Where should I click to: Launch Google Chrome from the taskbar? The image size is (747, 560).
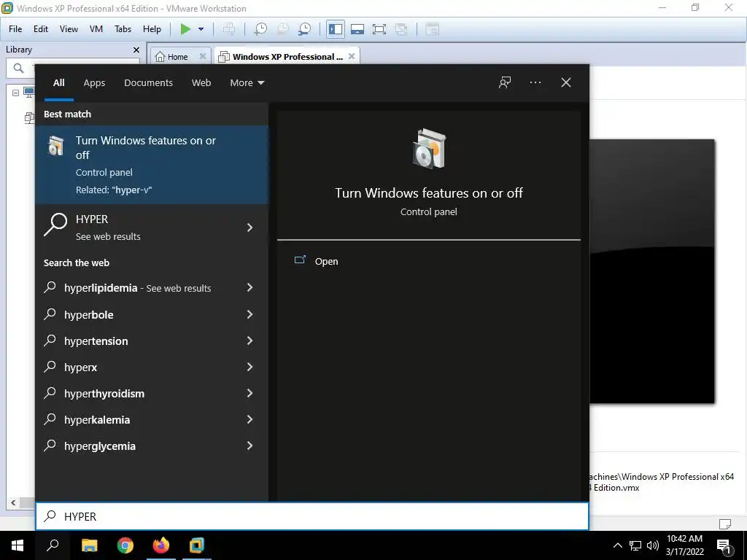coord(125,545)
